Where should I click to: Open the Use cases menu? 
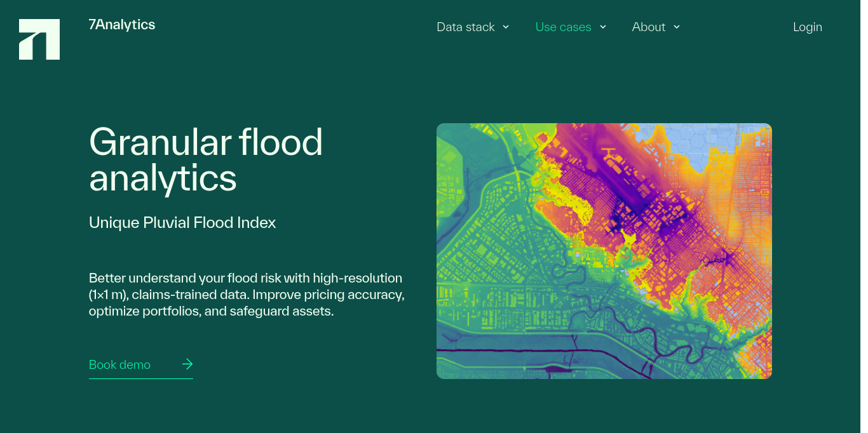click(563, 27)
